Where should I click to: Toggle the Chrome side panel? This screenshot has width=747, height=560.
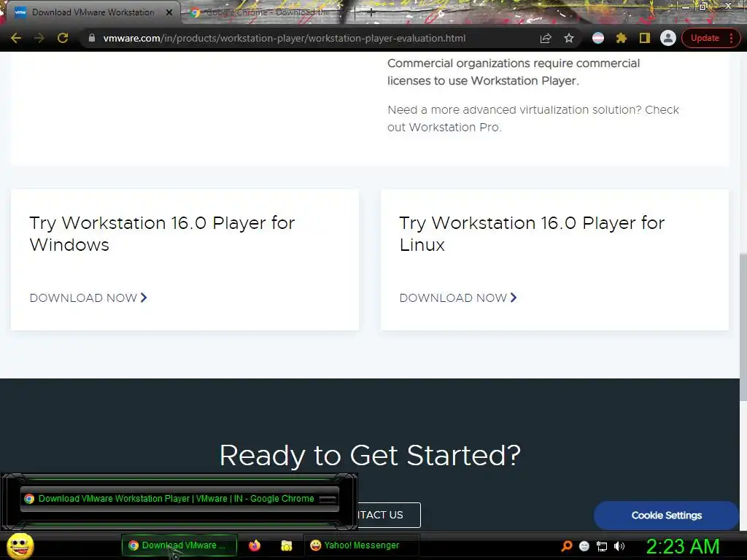[x=645, y=38]
